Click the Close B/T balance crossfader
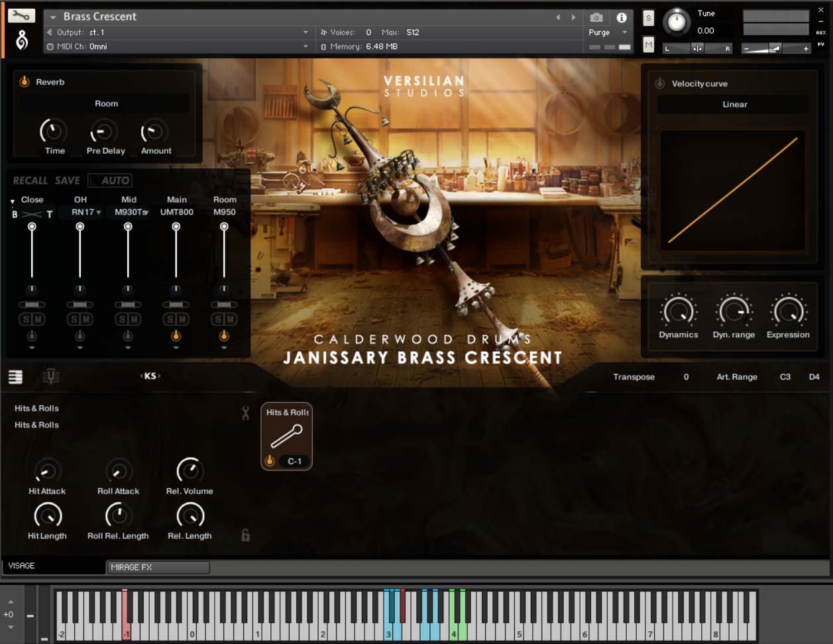Viewport: 833px width, 644px height. [32, 214]
